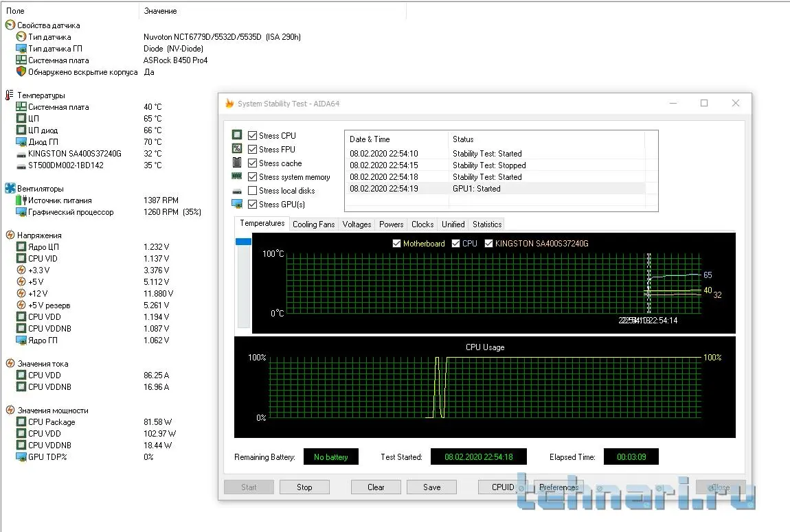Viewport: 790px width, 532px height.
Task: Click the lightning icon beside +3.3 V
Action: tap(21, 270)
